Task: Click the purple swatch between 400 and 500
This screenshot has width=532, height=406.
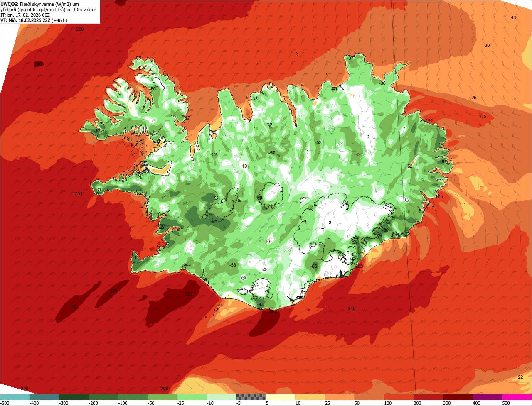Action: (x=487, y=397)
